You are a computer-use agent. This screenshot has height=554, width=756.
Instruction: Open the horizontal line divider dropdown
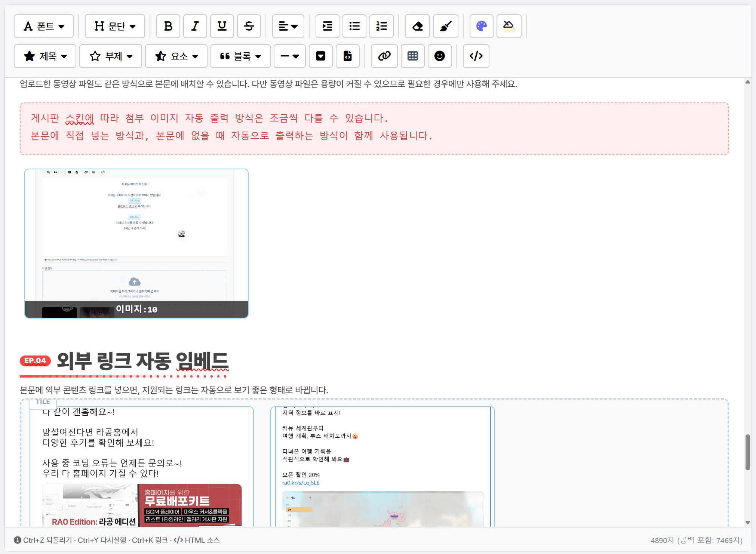[x=290, y=56]
